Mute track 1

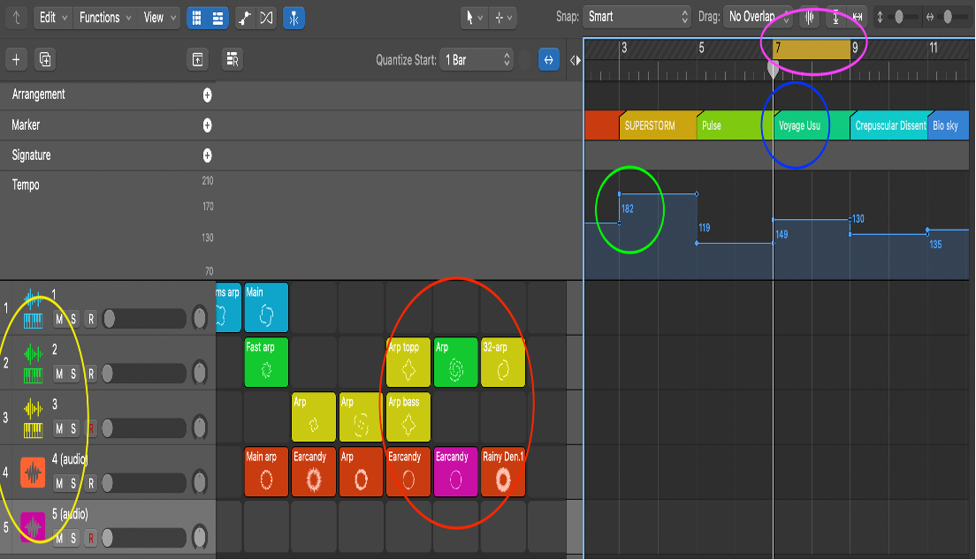59,319
